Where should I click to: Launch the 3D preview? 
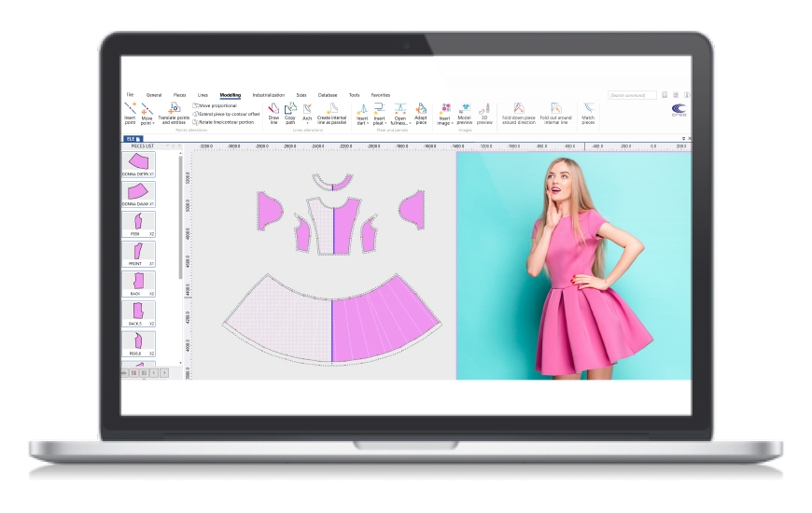pos(483,110)
